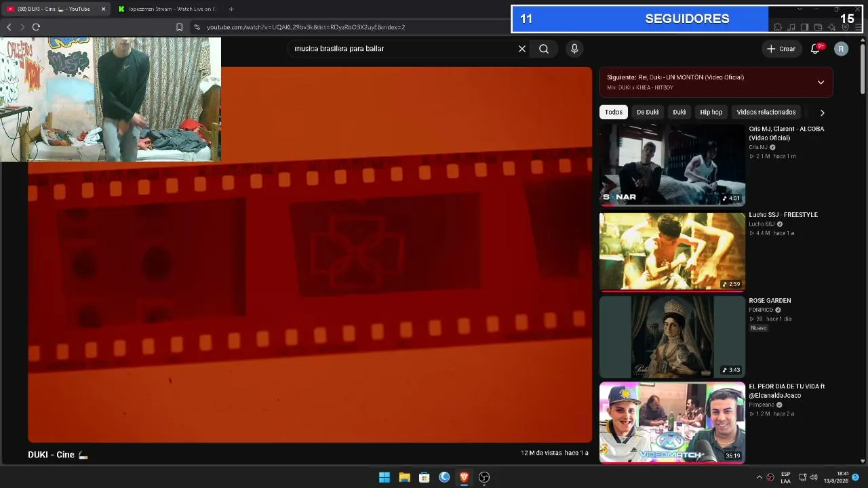Open the browser tab search dropdown
This screenshot has width=868, height=488.
pos(800,9)
